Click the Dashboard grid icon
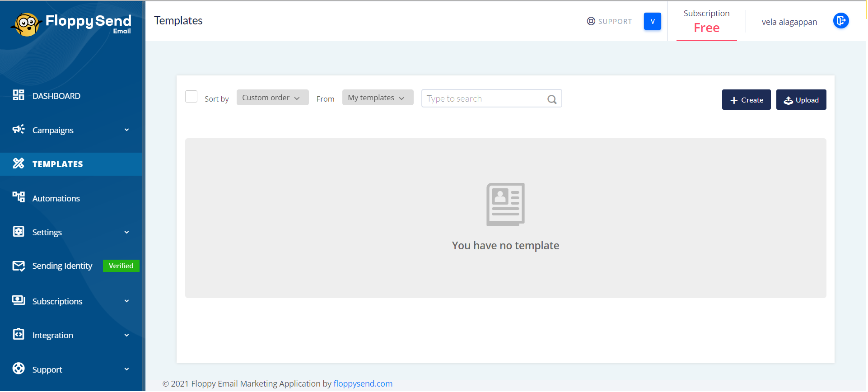The width and height of the screenshot is (868, 392). [x=19, y=95]
